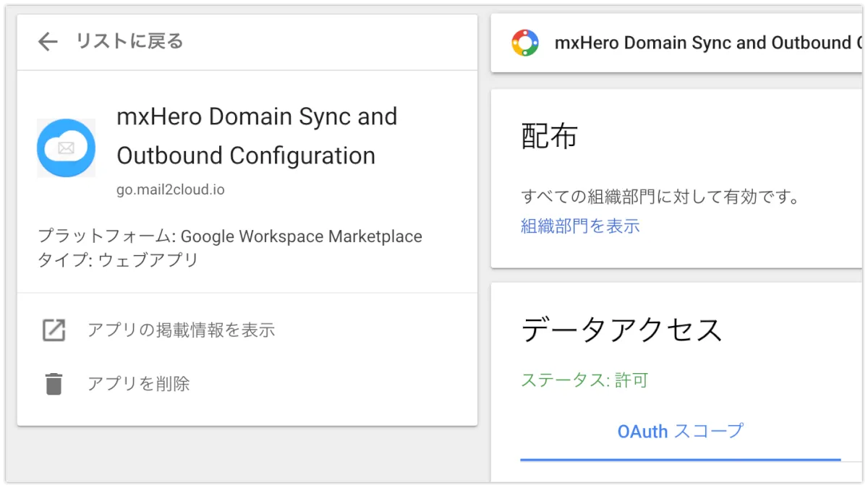Open アプリの掲載情報を表示 listing
868x488 pixels.
coord(181,330)
